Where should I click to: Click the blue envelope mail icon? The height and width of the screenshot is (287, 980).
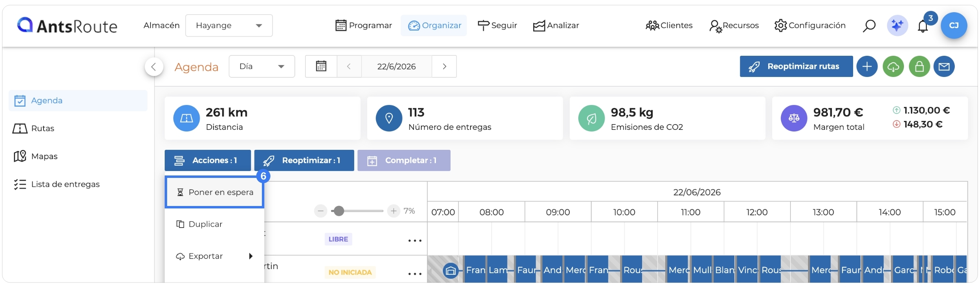coord(944,66)
